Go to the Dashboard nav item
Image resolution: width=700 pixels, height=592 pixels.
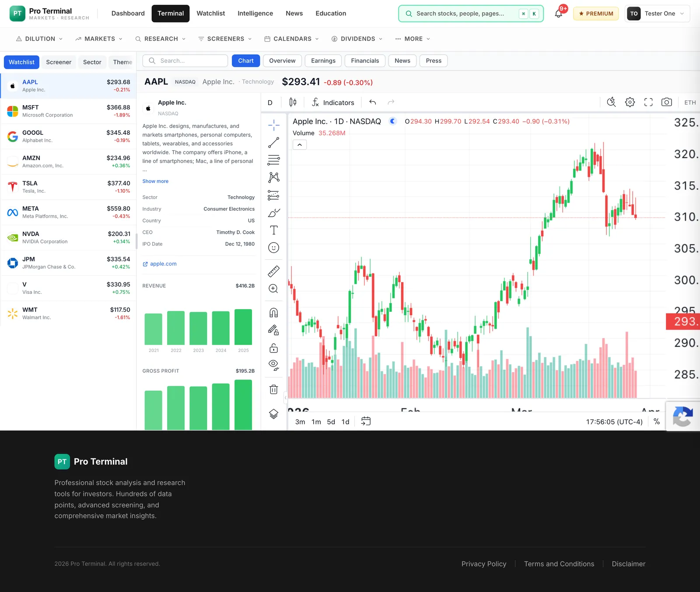tap(128, 14)
